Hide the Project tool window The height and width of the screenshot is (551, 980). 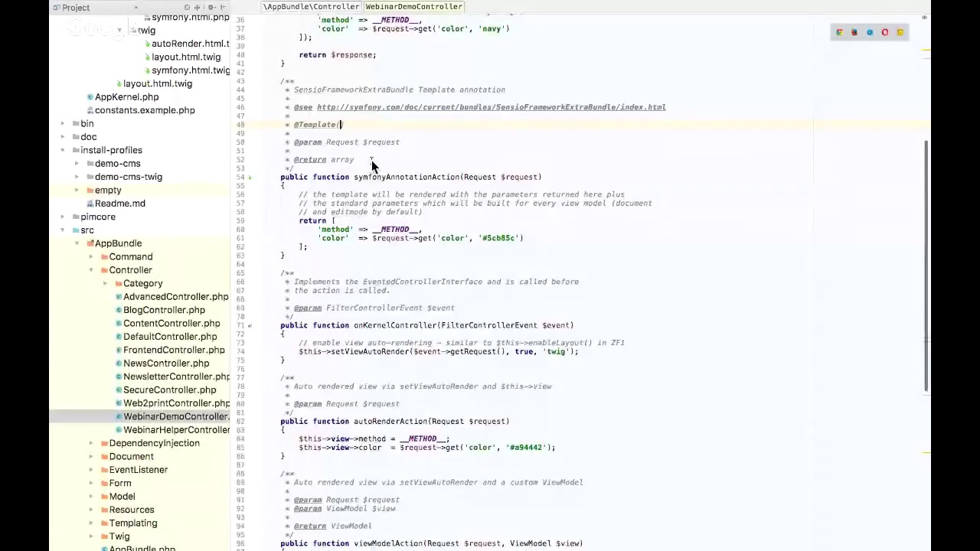pyautogui.click(x=224, y=8)
